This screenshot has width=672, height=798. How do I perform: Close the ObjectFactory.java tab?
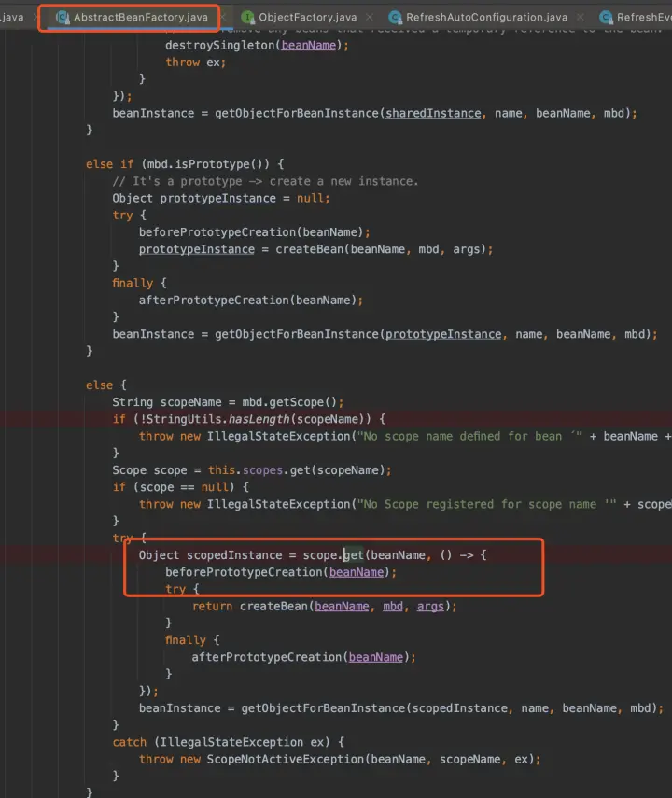pos(370,18)
